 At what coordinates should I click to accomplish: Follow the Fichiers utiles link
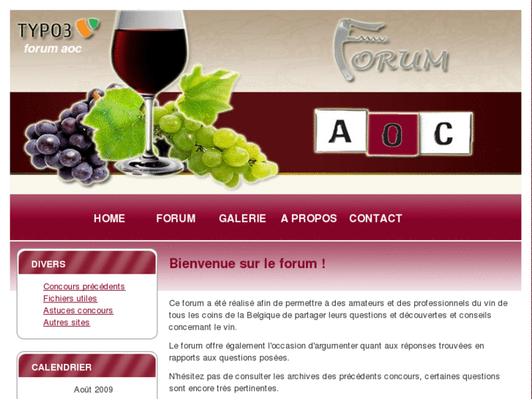tap(70, 299)
